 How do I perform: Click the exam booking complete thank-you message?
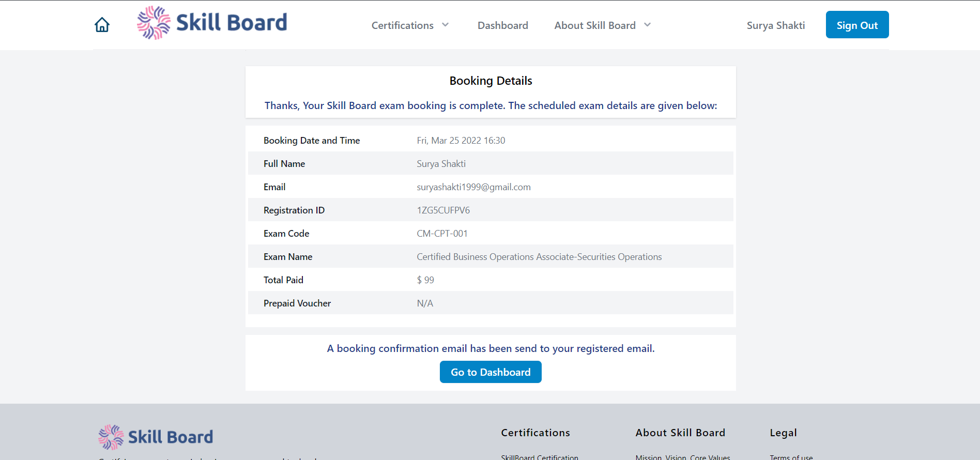point(491,105)
